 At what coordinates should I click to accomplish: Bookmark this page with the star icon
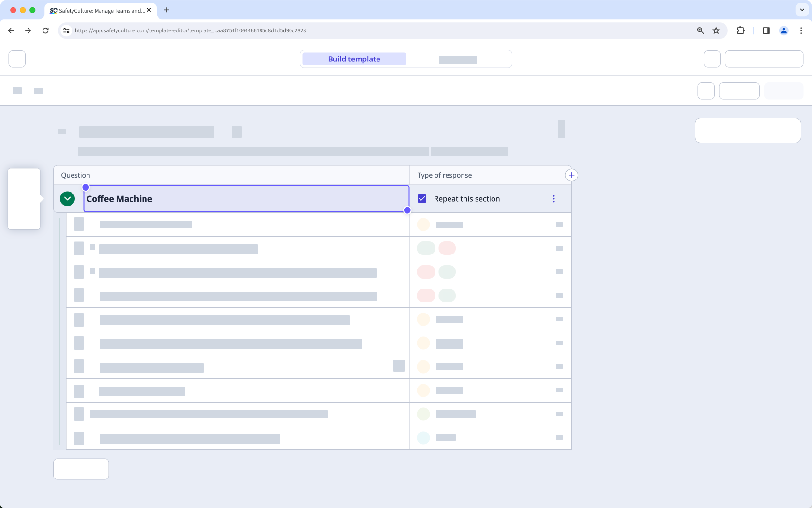(716, 30)
